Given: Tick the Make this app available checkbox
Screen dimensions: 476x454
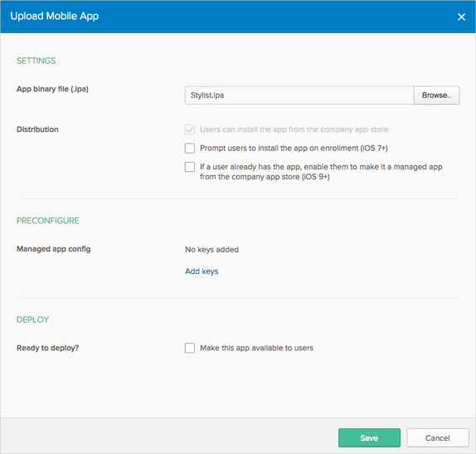Looking at the screenshot, I should pyautogui.click(x=190, y=348).
